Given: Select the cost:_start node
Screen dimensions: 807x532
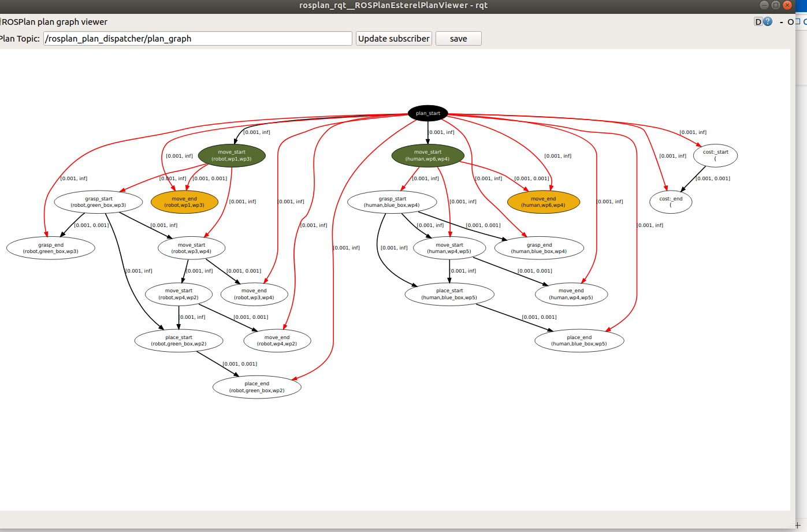Looking at the screenshot, I should (715, 155).
